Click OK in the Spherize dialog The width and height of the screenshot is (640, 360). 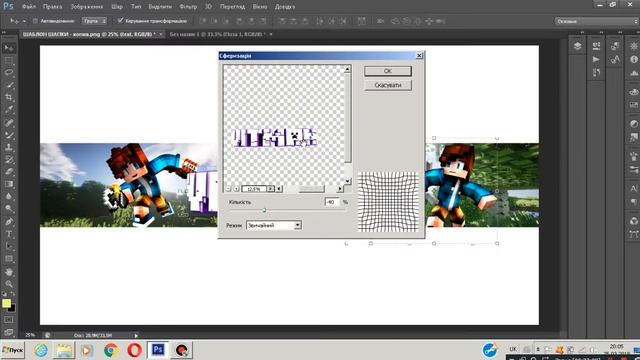tap(388, 71)
